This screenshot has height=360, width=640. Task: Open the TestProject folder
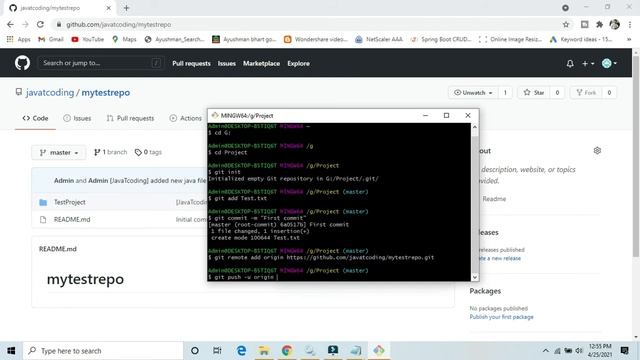[69, 202]
